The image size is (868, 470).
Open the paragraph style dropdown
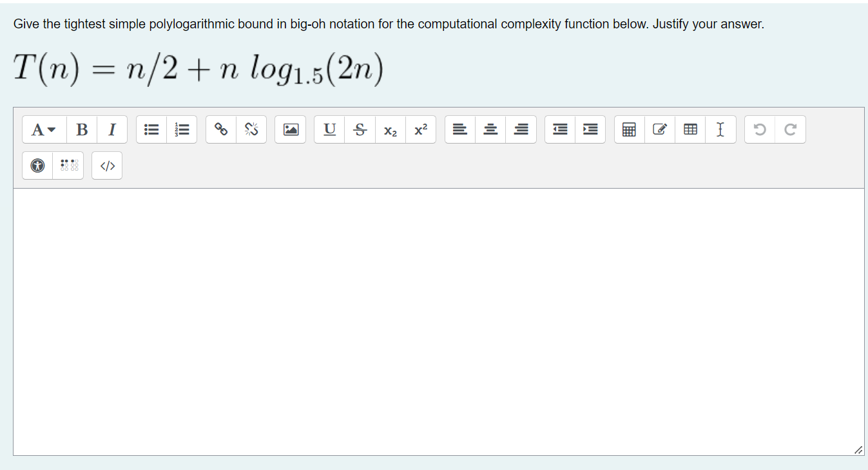[x=41, y=129]
